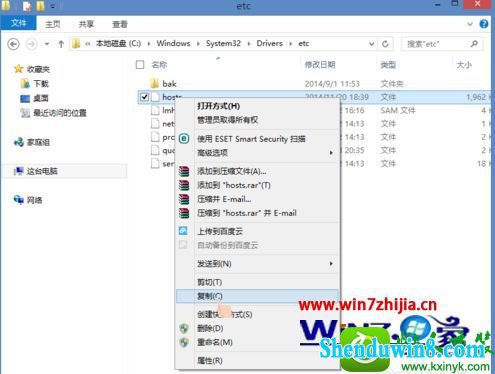The height and width of the screenshot is (374, 495).
Task: Click the 2014/9/1 11:53 date cell
Action: pyautogui.click(x=332, y=84)
